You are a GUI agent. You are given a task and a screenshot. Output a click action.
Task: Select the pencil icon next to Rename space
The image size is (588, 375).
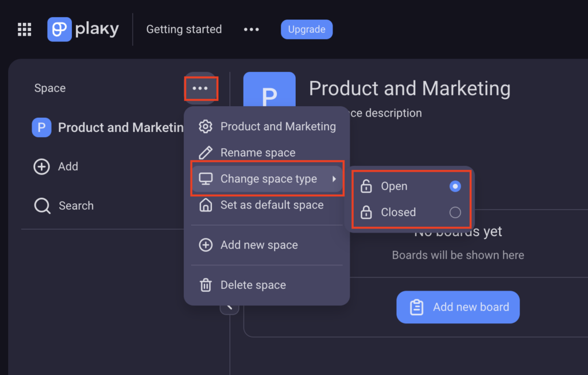point(205,152)
